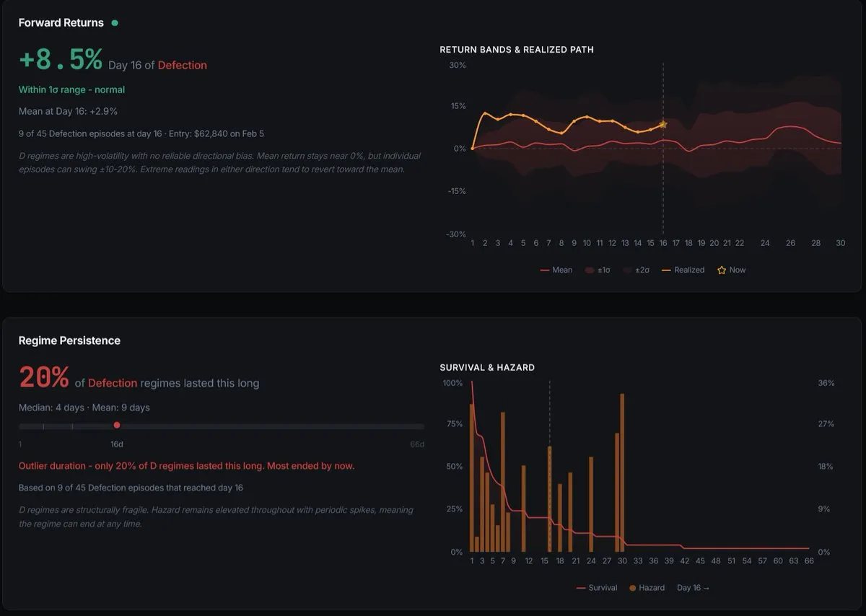Click the Regime Persistence panel title
866x616 pixels.
(x=69, y=340)
